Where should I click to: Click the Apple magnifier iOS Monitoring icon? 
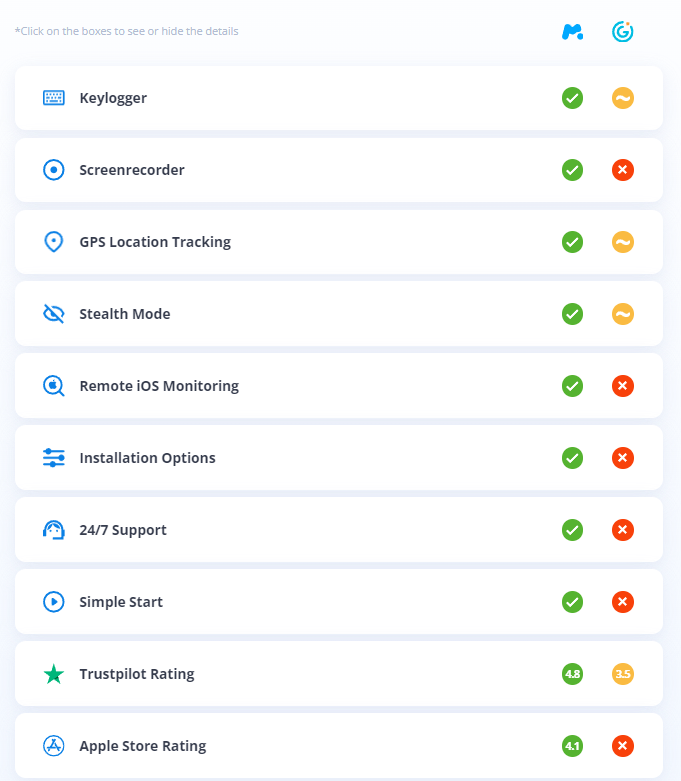click(x=53, y=386)
